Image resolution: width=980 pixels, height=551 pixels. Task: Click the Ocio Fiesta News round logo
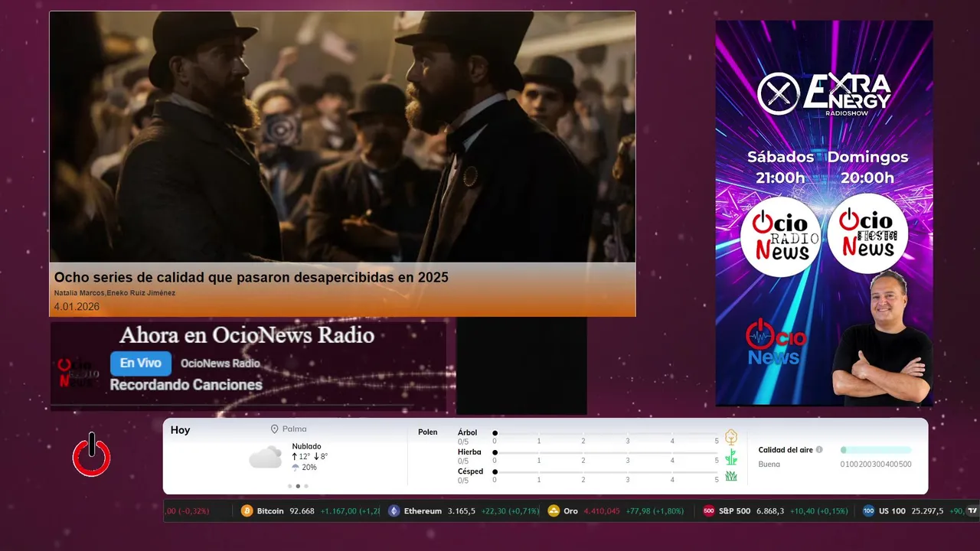(867, 233)
